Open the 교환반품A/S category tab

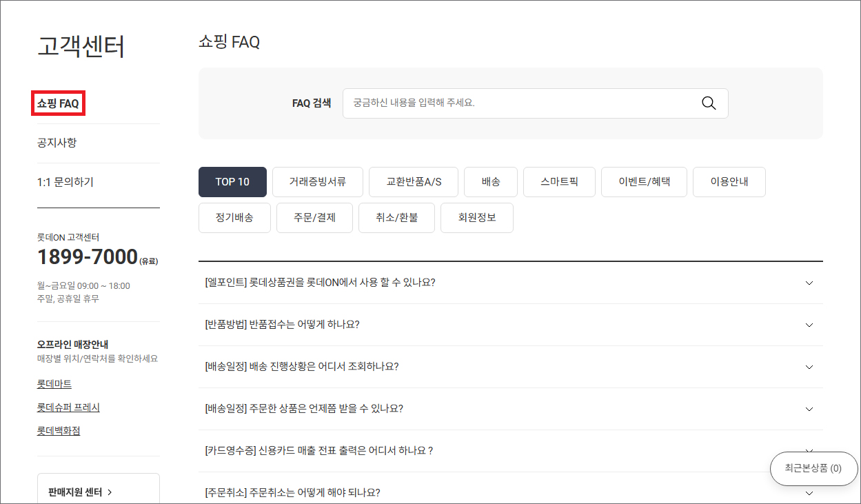414,182
